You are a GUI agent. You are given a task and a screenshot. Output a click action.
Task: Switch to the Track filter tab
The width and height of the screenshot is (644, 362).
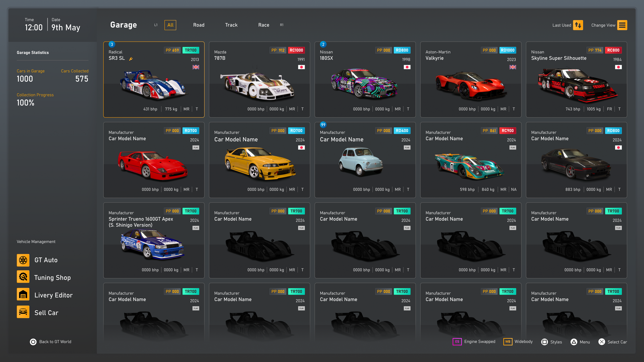[x=231, y=25]
